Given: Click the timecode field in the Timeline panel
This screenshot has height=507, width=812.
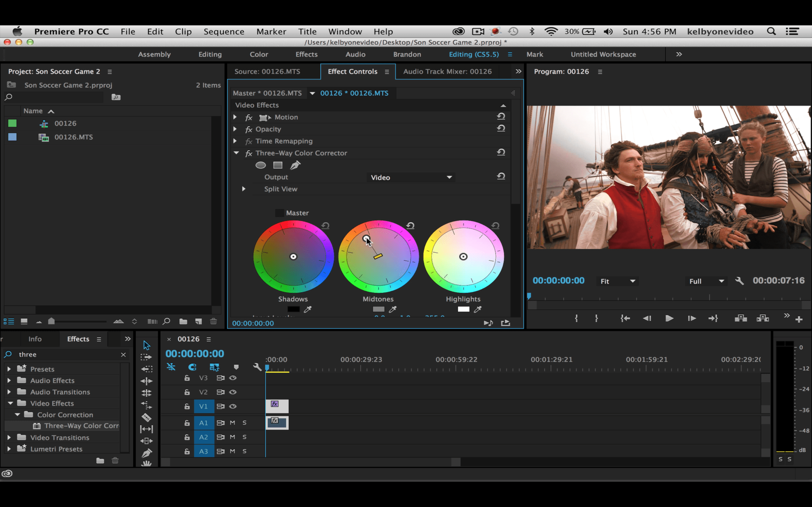Looking at the screenshot, I should coord(195,353).
